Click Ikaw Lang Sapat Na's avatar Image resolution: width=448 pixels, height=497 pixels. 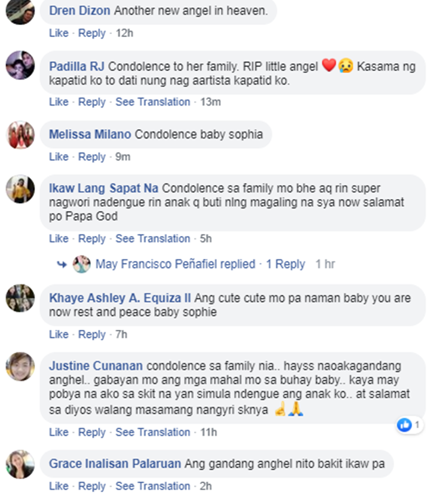20,189
